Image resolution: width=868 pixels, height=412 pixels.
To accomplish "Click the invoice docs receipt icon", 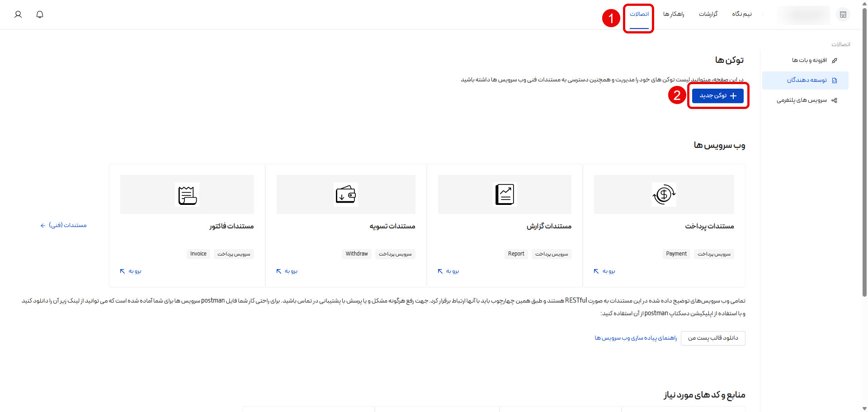I will click(187, 194).
